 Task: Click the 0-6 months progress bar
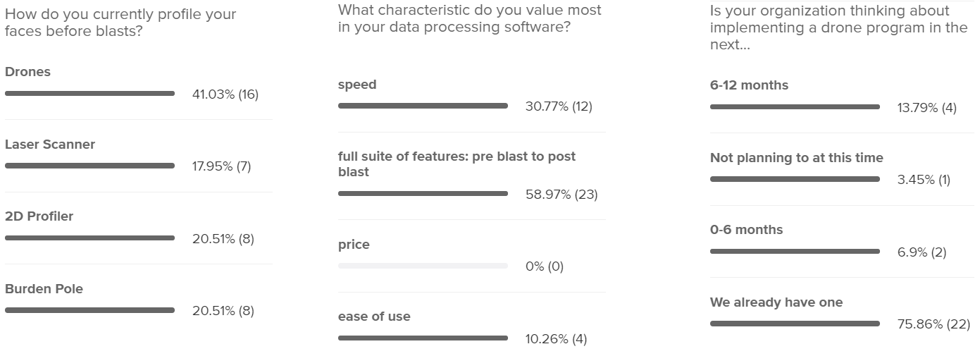(795, 252)
